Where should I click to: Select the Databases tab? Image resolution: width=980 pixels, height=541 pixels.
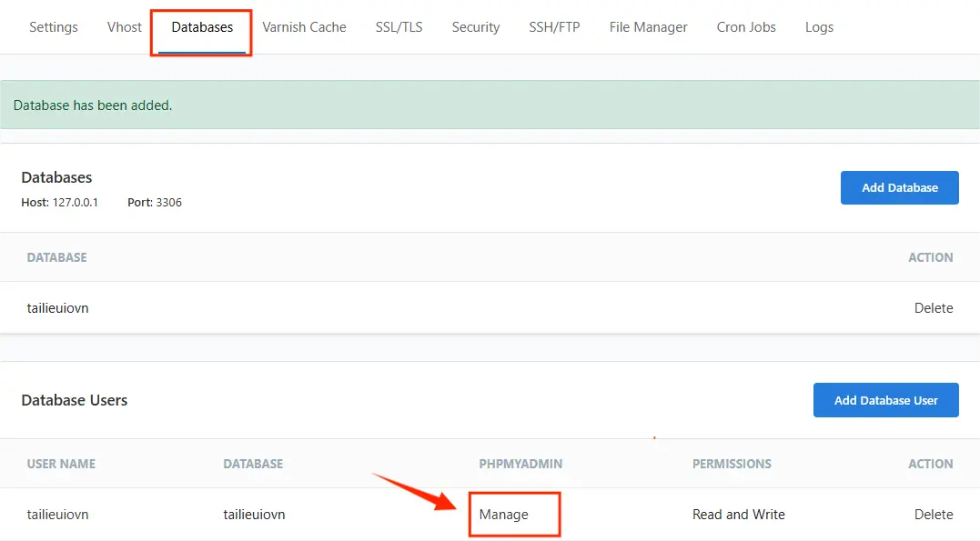pos(200,27)
